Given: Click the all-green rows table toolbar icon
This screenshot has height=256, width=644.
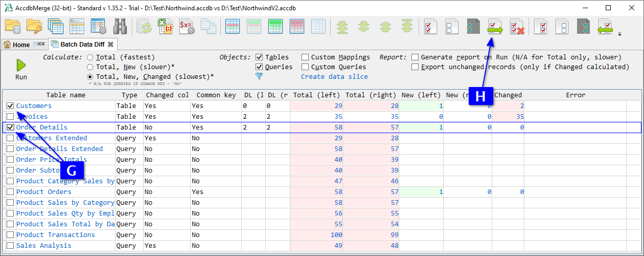Looking at the screenshot, I should 276,26.
